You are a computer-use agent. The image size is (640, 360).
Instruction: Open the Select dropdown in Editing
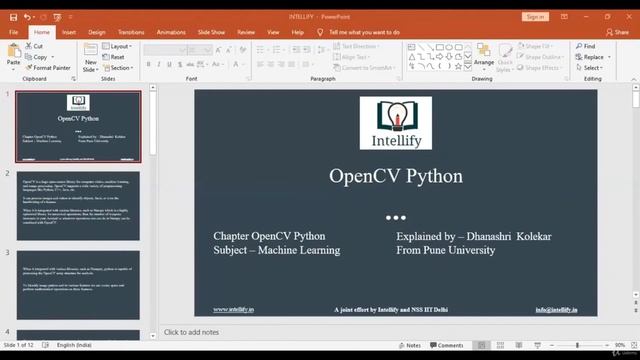point(590,68)
